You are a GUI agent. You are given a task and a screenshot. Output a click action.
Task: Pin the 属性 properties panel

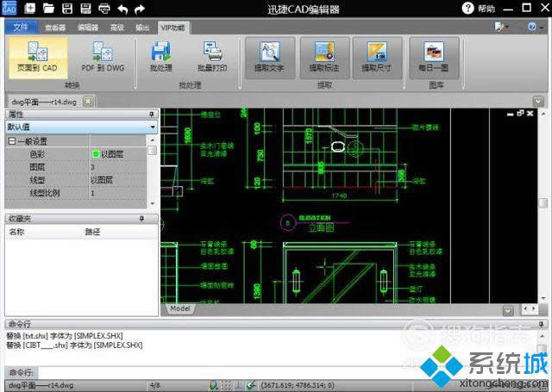152,114
